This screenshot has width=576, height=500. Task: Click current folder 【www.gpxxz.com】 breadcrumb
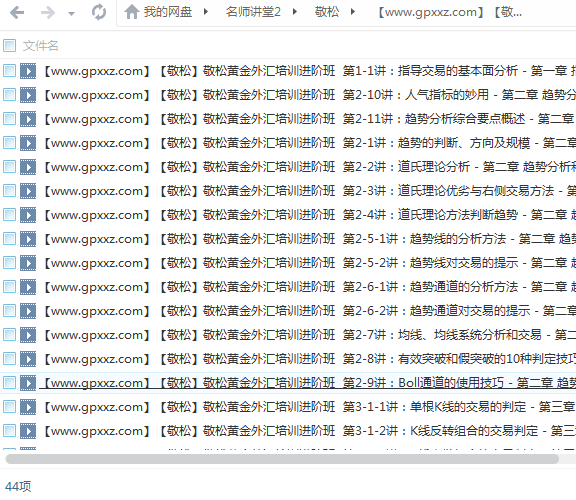point(449,12)
